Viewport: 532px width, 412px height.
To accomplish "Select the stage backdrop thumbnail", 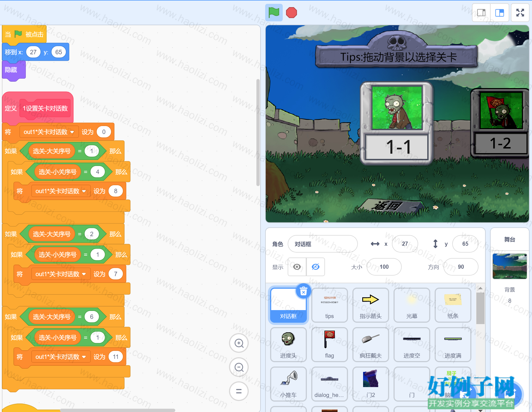I will (x=510, y=266).
